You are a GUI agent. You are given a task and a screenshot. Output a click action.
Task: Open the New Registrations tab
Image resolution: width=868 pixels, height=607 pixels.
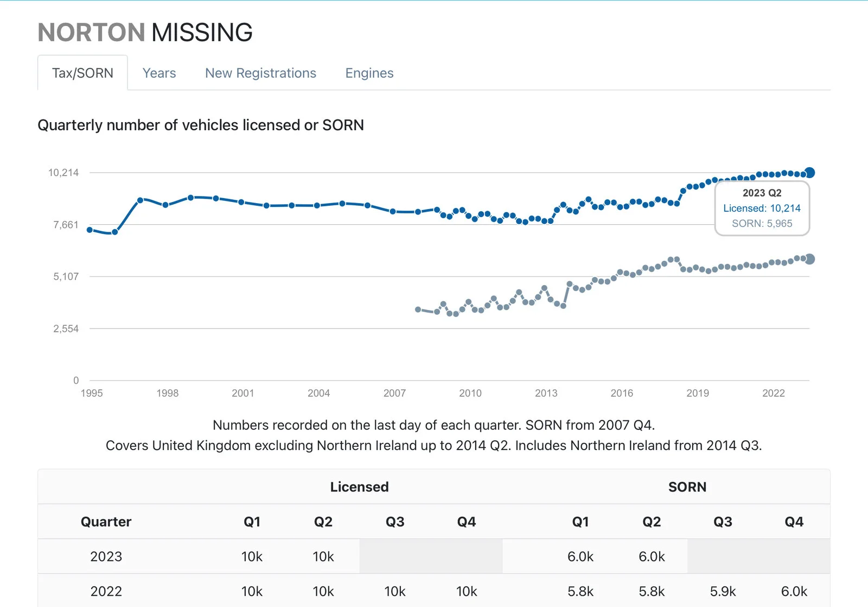coord(260,73)
